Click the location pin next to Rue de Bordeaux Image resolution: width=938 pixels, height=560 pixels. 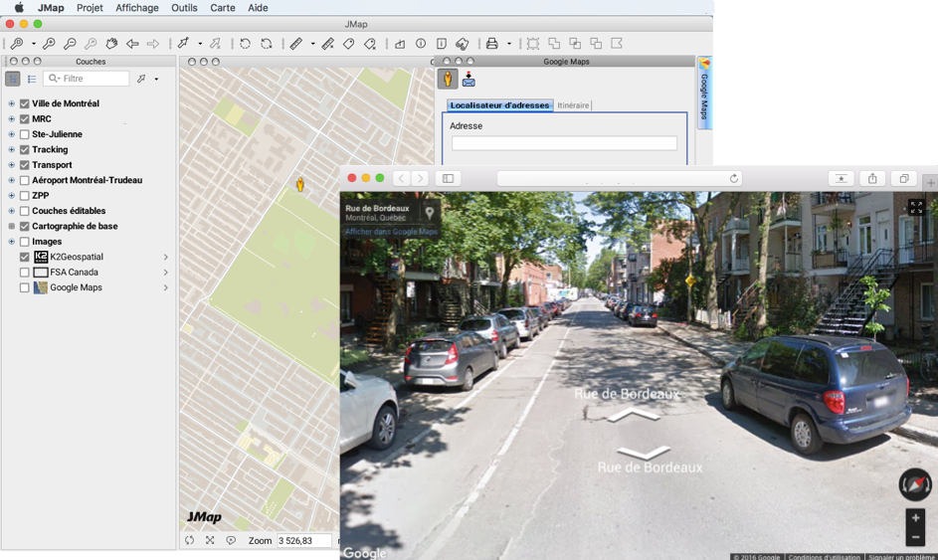(x=429, y=213)
